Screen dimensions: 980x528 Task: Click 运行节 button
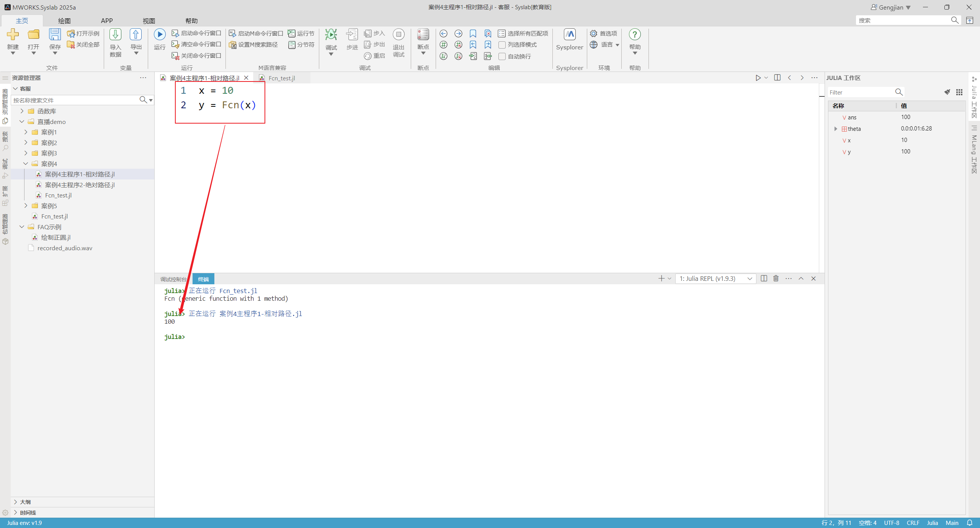click(x=301, y=33)
